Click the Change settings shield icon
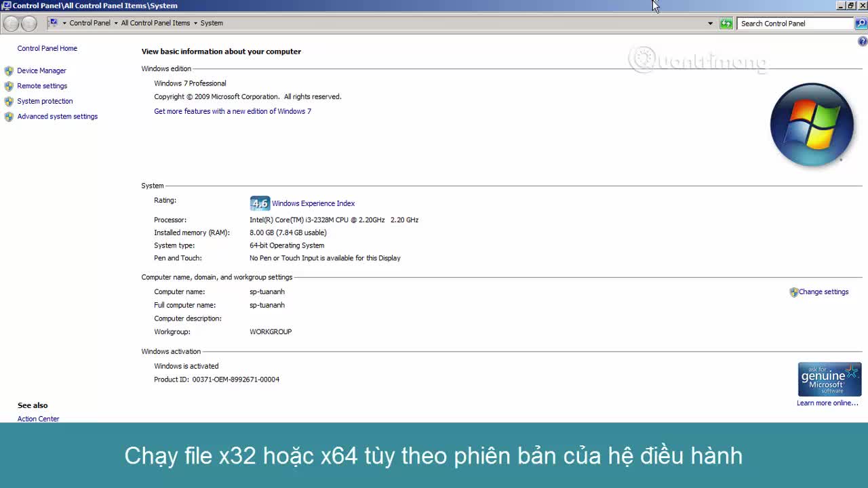Viewport: 868px width, 488px height. [794, 292]
